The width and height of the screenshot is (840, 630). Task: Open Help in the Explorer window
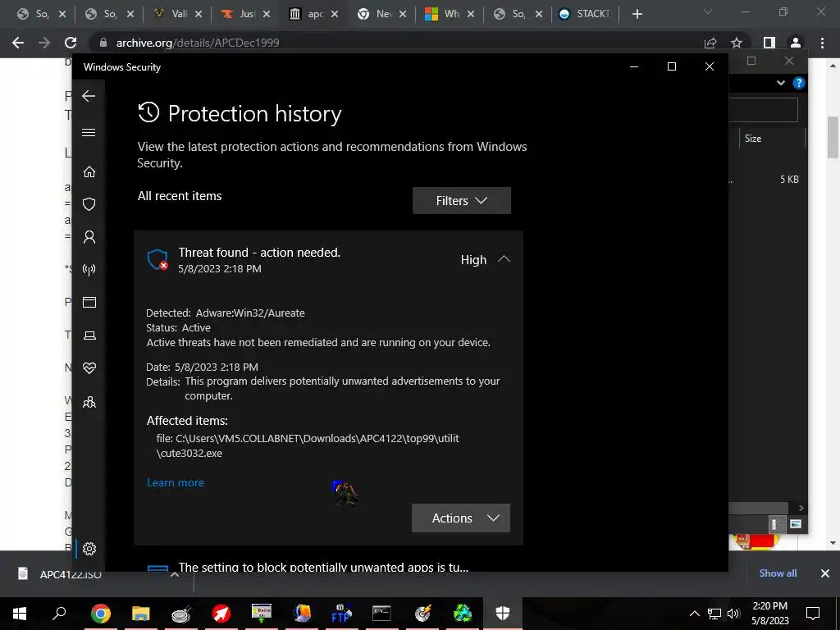tap(799, 83)
